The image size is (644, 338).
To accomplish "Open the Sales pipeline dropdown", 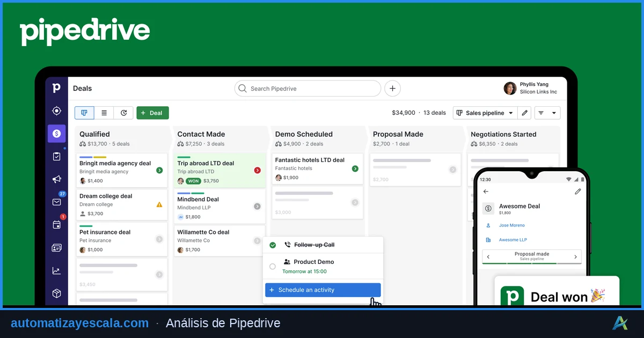I will pos(485,113).
